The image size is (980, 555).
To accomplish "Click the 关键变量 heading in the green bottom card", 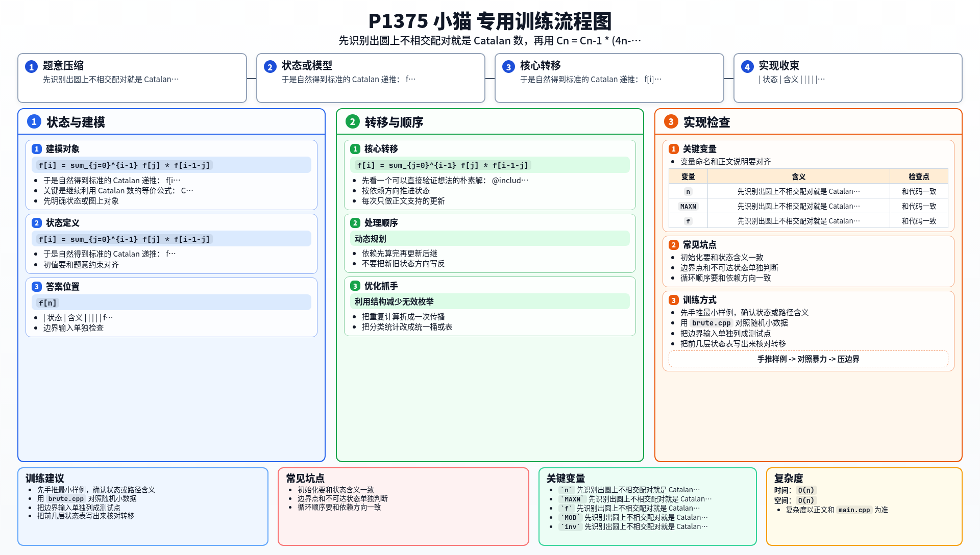I will pos(566,478).
